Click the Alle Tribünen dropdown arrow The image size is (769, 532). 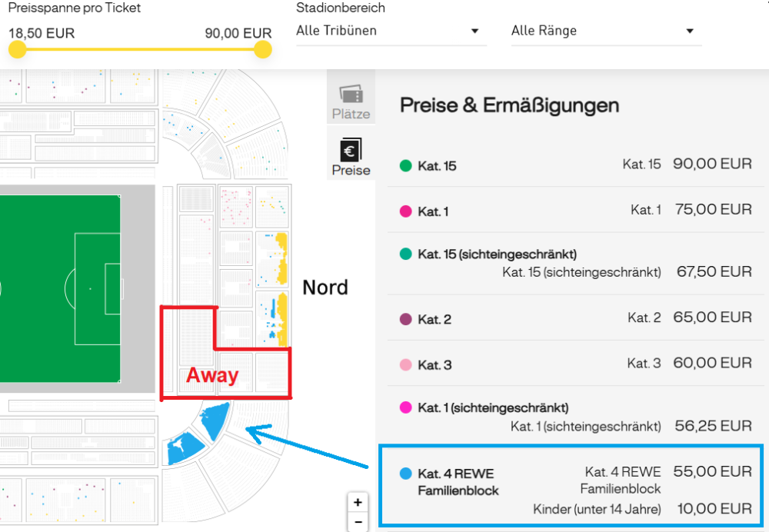(474, 32)
